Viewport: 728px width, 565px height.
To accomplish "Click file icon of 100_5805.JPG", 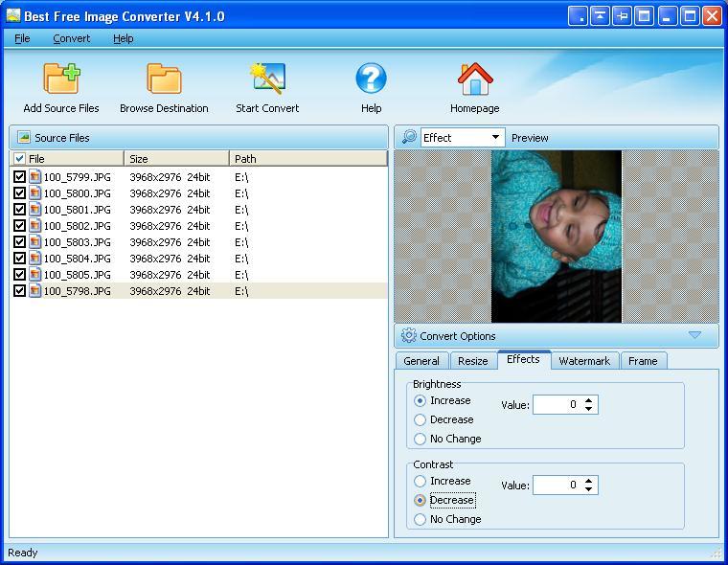I will (35, 275).
